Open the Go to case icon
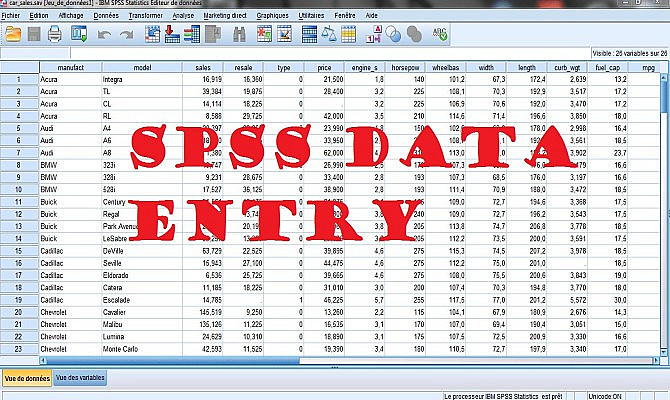Viewport: 670px width, 400px height. click(x=152, y=34)
